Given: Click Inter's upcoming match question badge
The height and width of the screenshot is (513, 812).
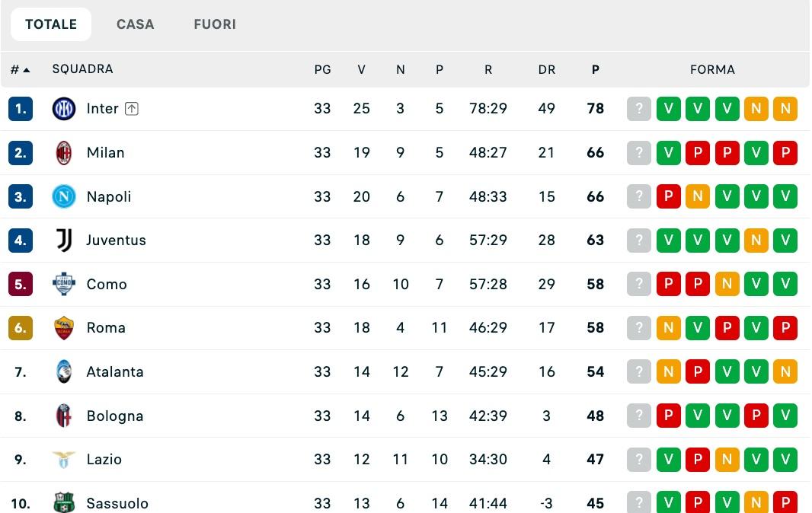Looking at the screenshot, I should [639, 108].
